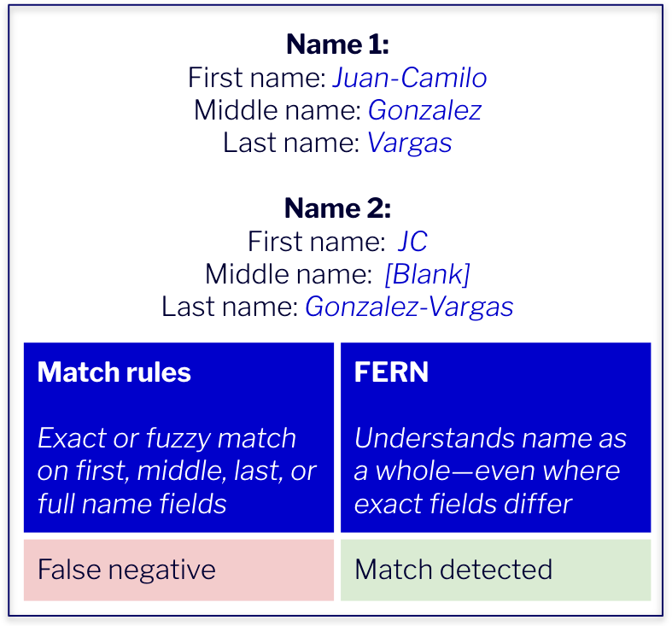
Task: Click the First name label under Name 2
Action: [317, 242]
